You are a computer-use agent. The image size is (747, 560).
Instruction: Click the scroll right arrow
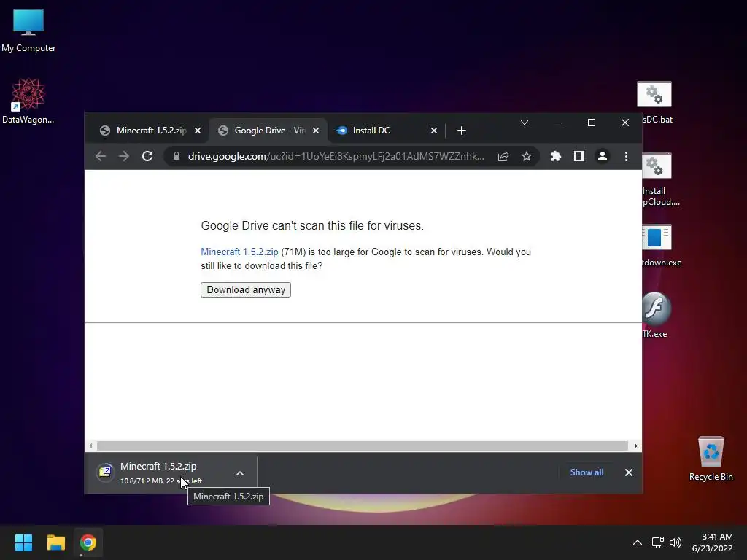pos(636,446)
